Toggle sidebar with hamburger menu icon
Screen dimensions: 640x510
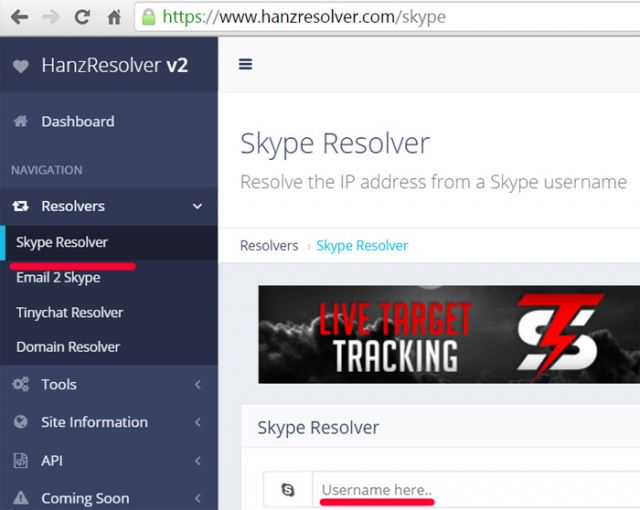coord(245,64)
